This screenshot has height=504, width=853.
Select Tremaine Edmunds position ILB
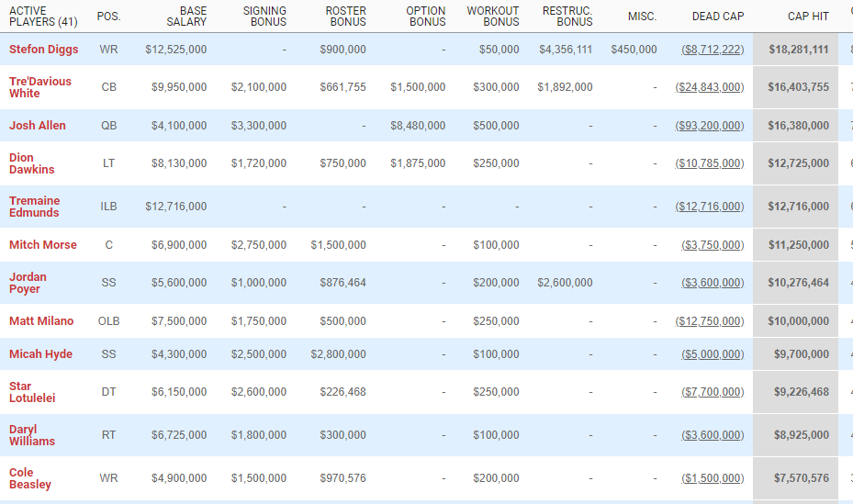(x=108, y=207)
